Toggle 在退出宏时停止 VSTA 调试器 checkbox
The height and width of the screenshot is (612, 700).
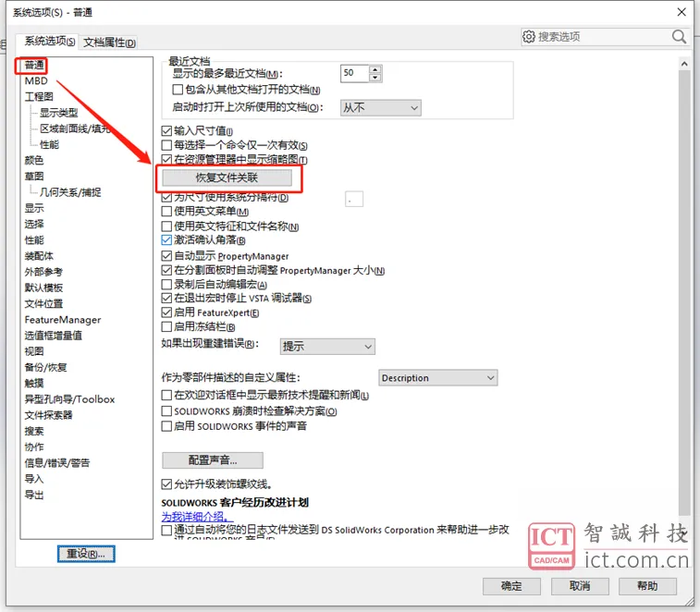(166, 299)
